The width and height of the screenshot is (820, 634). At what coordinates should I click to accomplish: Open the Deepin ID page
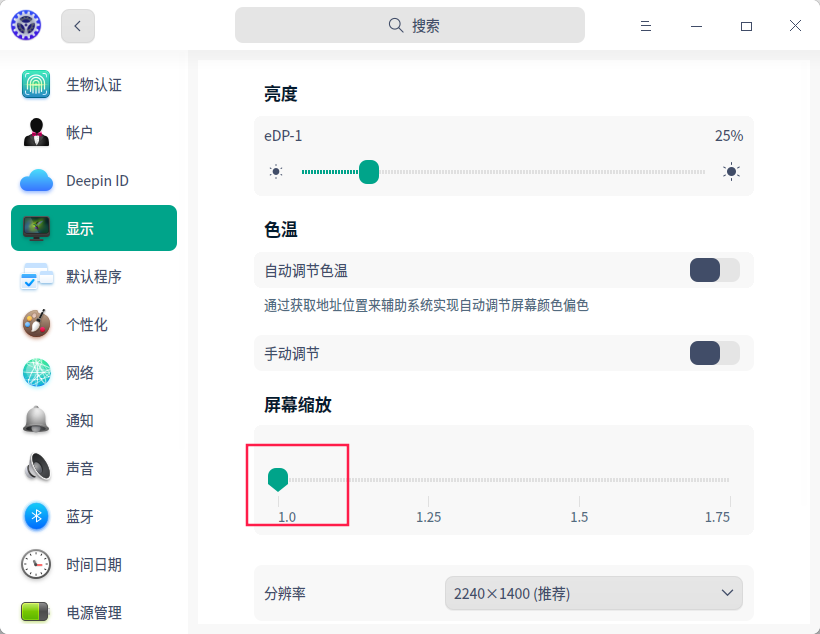(x=94, y=180)
